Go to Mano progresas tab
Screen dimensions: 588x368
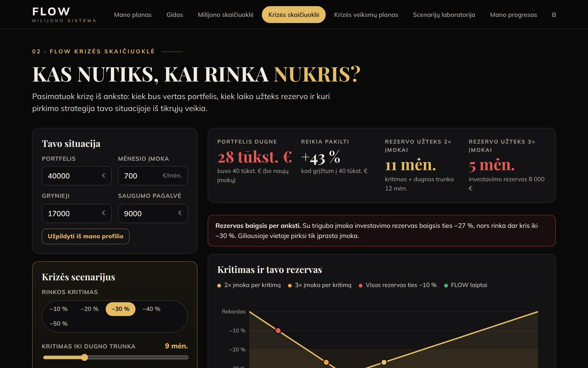[513, 15]
